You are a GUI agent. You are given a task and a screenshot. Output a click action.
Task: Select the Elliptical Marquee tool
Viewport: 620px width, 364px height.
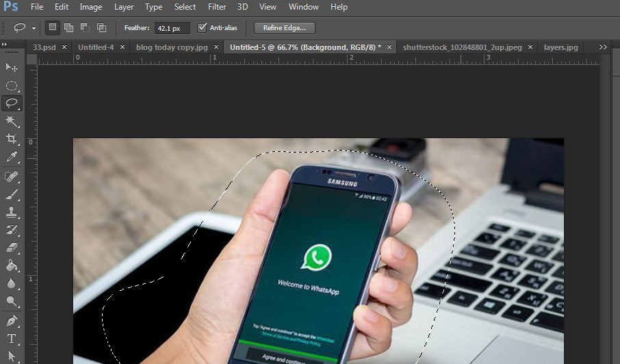click(x=12, y=86)
